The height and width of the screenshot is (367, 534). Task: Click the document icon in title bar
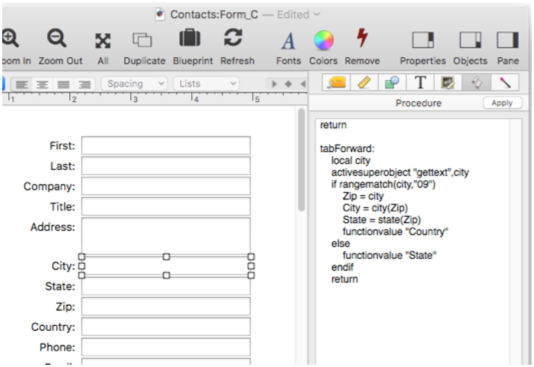(x=160, y=14)
